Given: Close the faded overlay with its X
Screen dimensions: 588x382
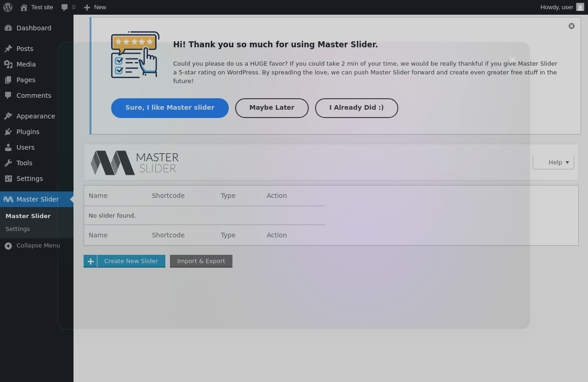Looking at the screenshot, I should click(513, 59).
